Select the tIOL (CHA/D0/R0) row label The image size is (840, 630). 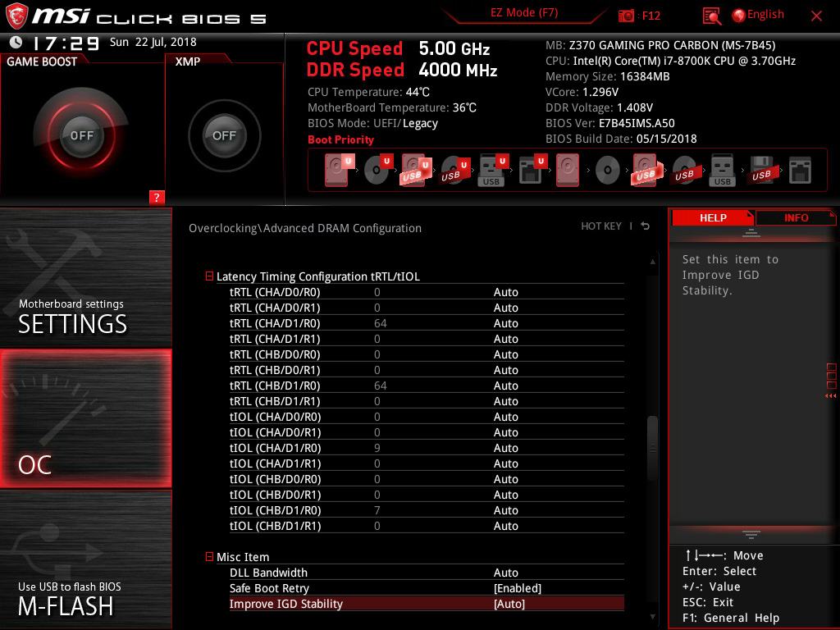click(x=275, y=417)
